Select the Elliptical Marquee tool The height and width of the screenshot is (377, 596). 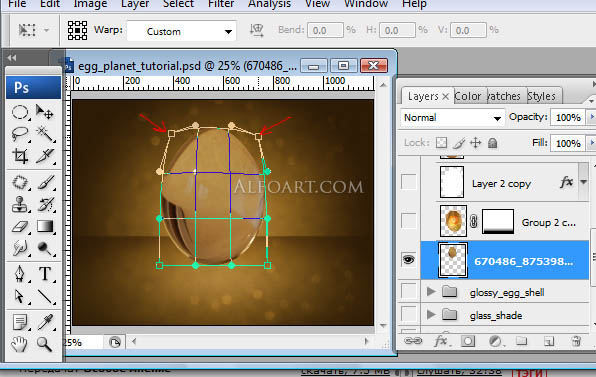pyautogui.click(x=20, y=112)
